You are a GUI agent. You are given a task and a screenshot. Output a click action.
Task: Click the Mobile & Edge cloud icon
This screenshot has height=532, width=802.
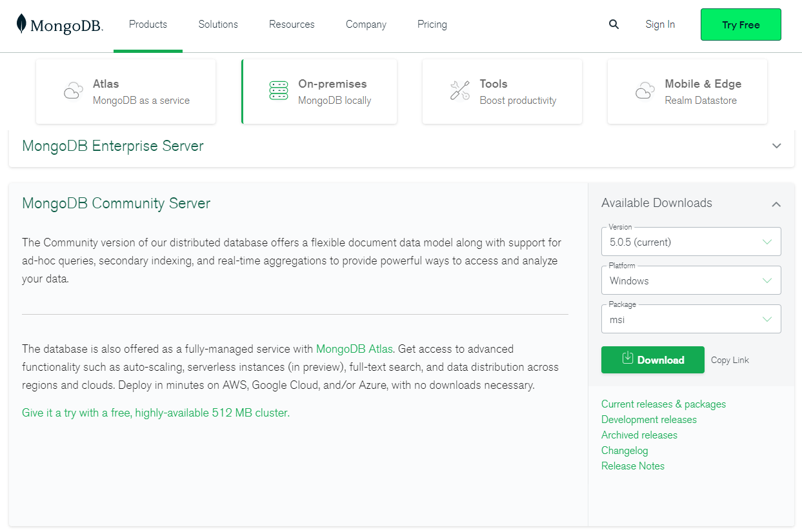click(x=645, y=91)
